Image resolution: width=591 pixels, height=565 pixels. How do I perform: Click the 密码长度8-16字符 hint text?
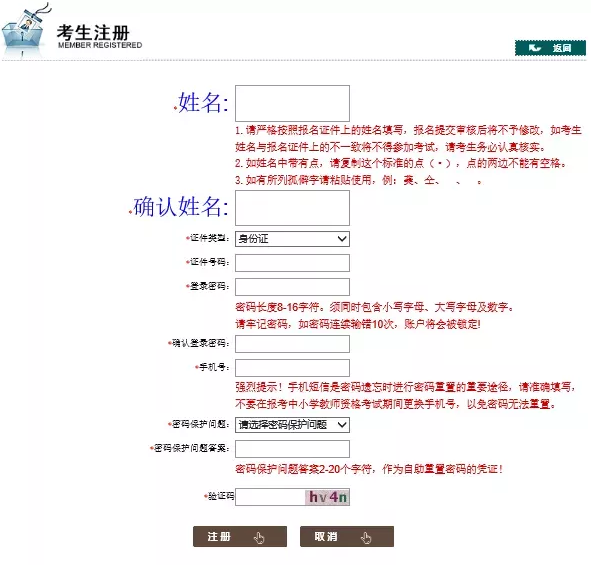click(375, 307)
